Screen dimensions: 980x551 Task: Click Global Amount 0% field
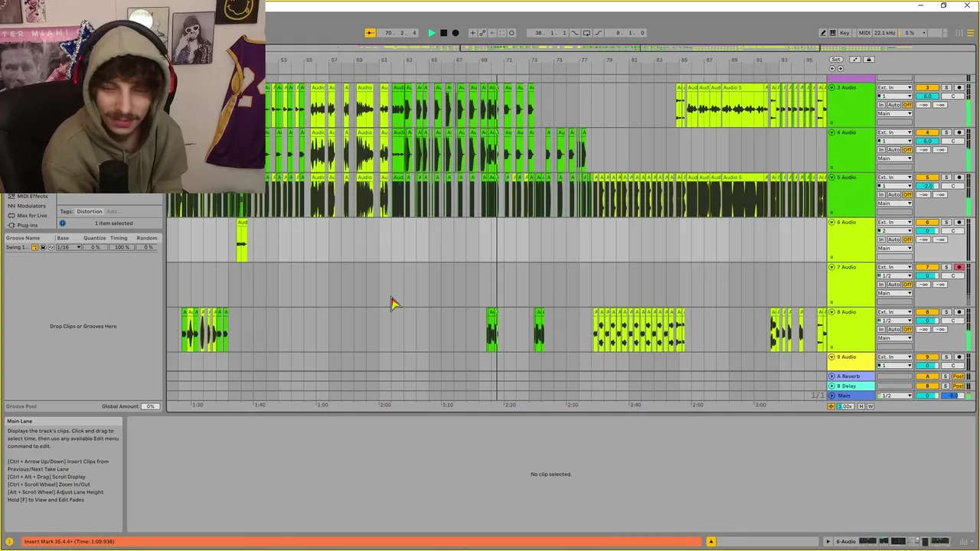point(150,406)
